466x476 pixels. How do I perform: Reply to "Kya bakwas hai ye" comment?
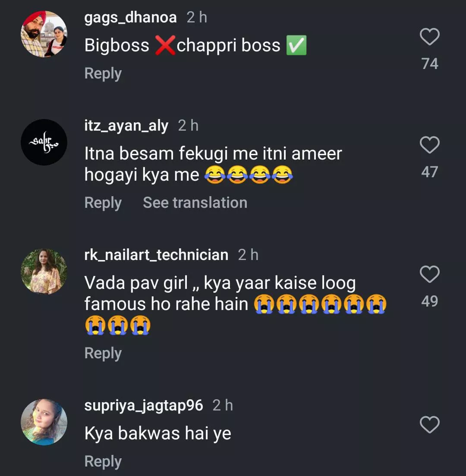point(103,461)
